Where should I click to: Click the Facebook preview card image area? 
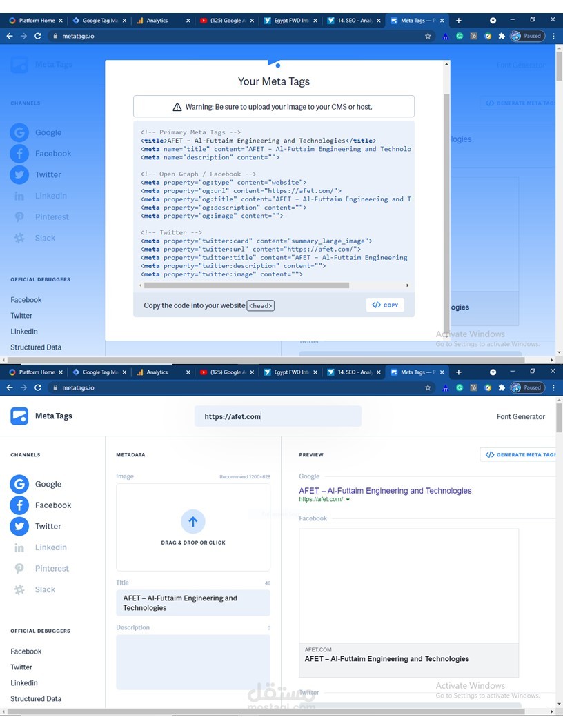coord(408,586)
